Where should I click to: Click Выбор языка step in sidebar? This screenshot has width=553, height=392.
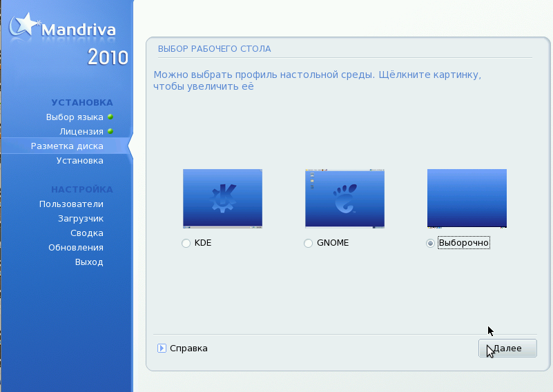coord(75,117)
